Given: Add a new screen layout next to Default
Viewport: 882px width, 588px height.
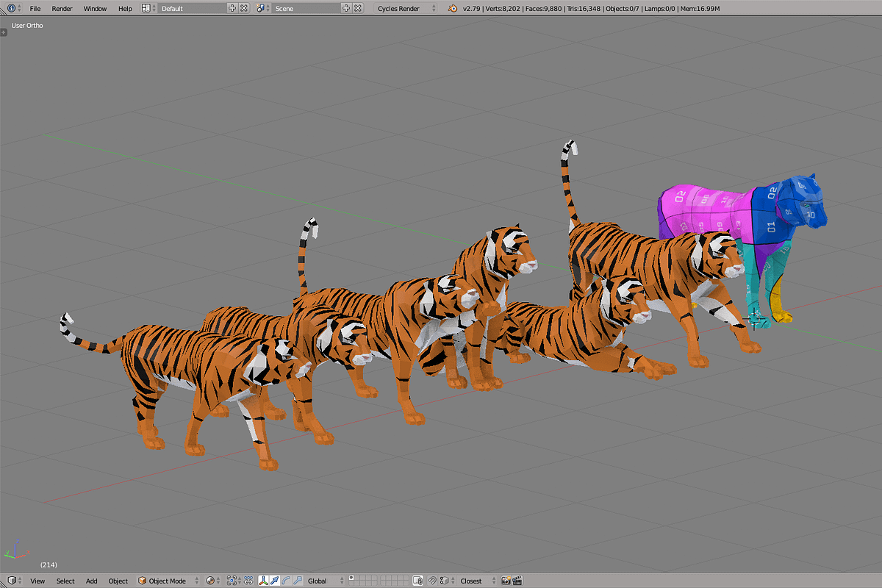Looking at the screenshot, I should pyautogui.click(x=232, y=8).
